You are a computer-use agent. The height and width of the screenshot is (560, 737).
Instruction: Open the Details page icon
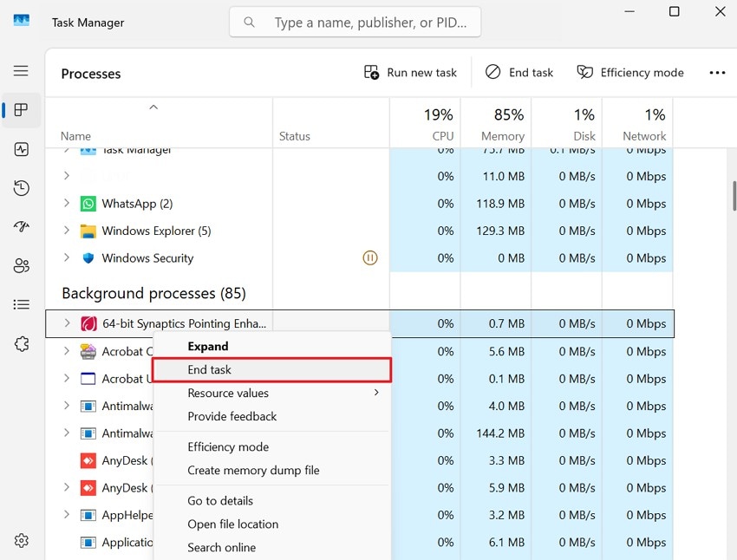21,303
